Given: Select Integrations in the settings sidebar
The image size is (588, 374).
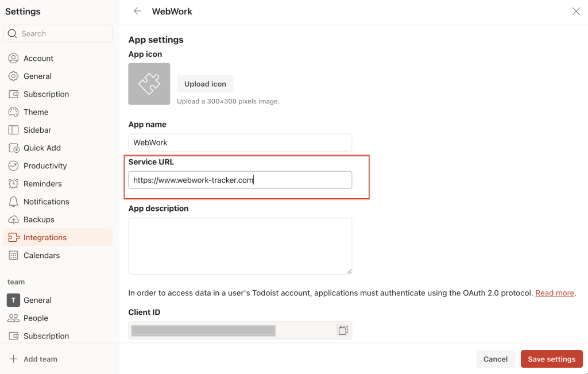Looking at the screenshot, I should (58, 237).
